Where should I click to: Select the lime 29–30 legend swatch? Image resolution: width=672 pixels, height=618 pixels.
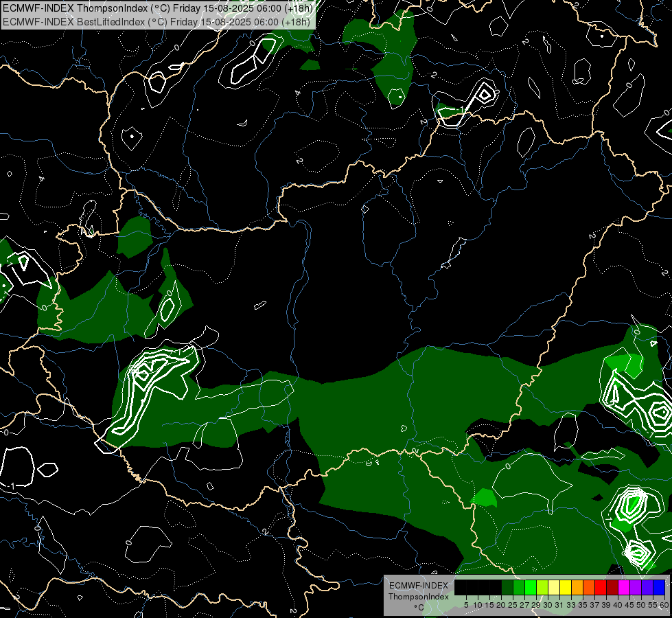click(x=542, y=587)
